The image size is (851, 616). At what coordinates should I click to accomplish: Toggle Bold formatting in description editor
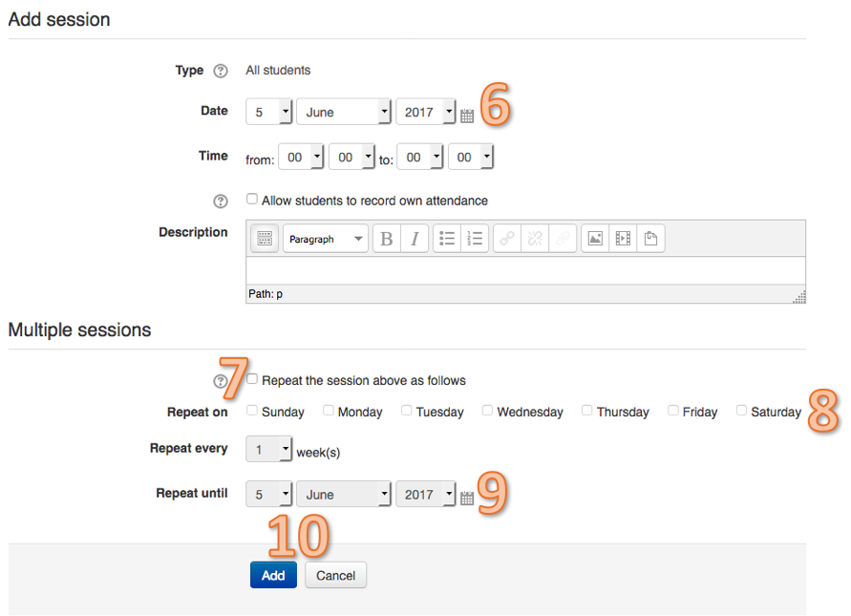point(387,238)
